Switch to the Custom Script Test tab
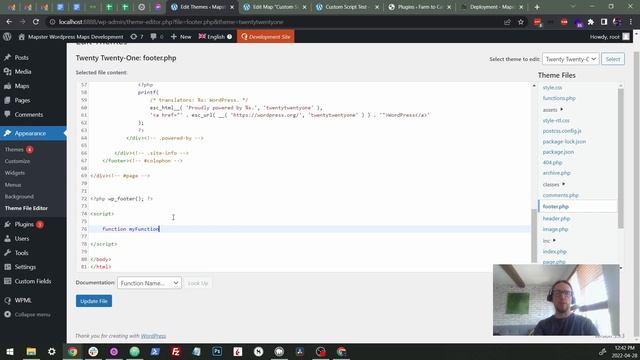 [348, 7]
